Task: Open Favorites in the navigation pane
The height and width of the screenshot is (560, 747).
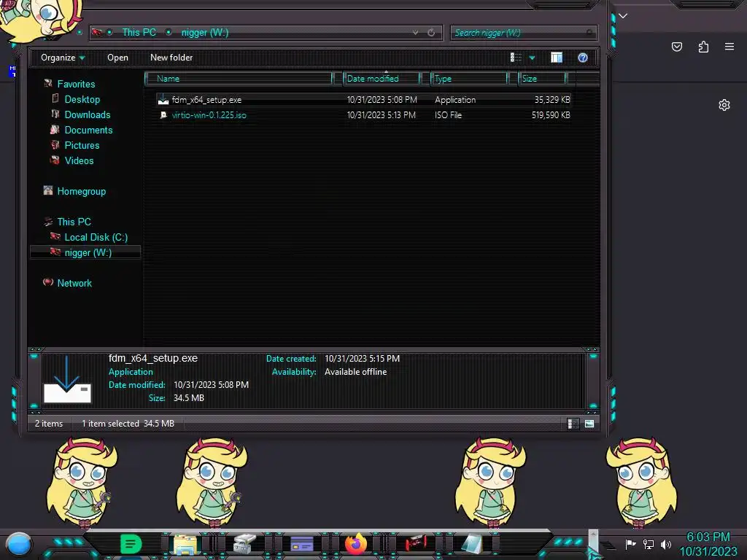Action: click(76, 85)
